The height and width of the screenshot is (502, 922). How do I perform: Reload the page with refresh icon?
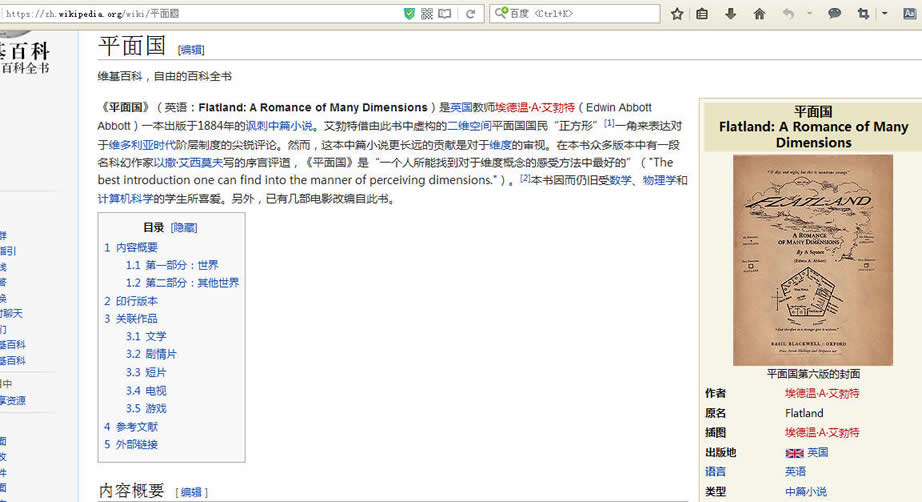click(470, 14)
